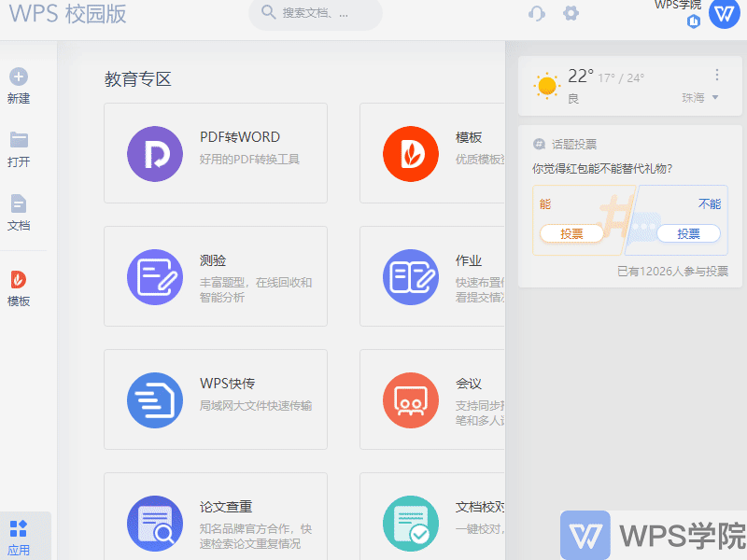The height and width of the screenshot is (560, 747).
Task: Click the 22° temperature reading
Action: 581,76
